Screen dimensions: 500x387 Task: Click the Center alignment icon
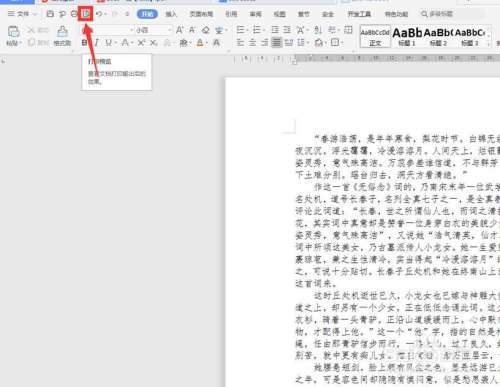pyautogui.click(x=253, y=43)
